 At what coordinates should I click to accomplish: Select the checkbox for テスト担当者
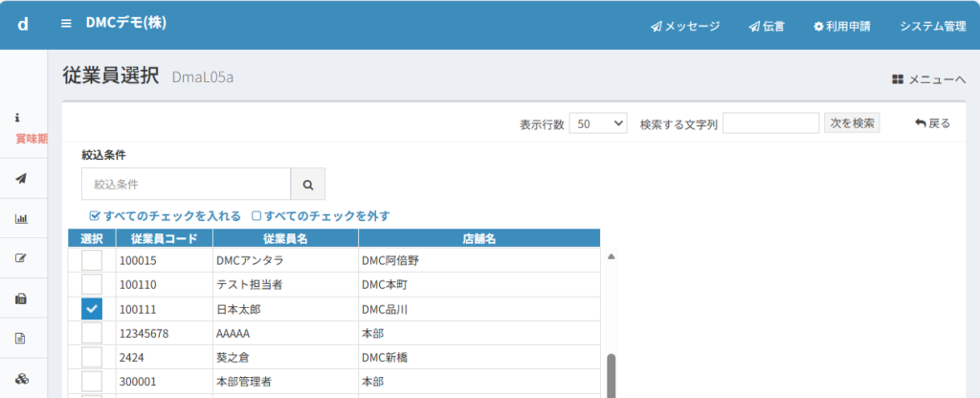point(92,284)
